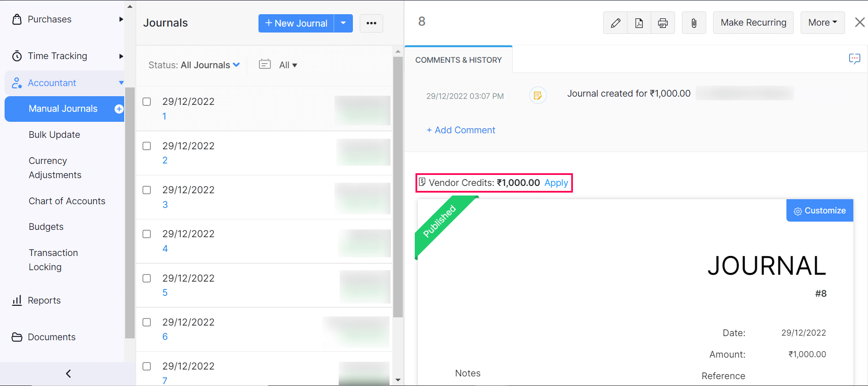Collapse sidebar with left arrow icon
The image size is (868, 386).
(x=68, y=374)
